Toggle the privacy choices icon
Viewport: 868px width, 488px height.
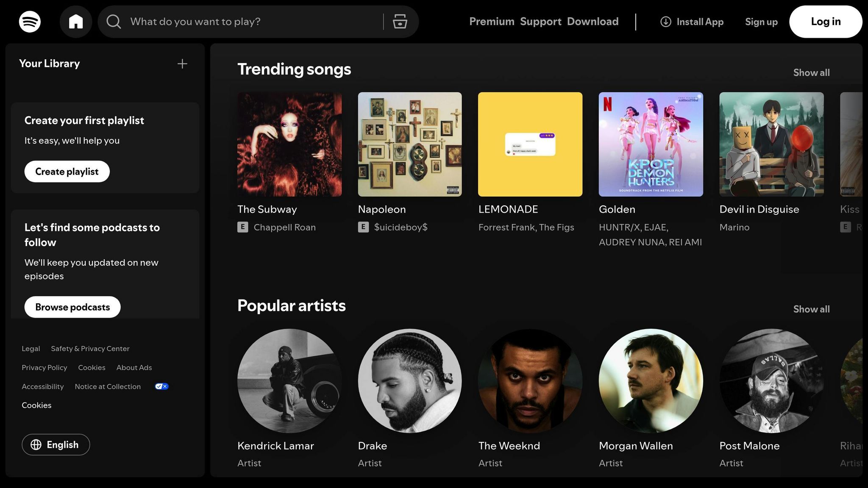[161, 386]
